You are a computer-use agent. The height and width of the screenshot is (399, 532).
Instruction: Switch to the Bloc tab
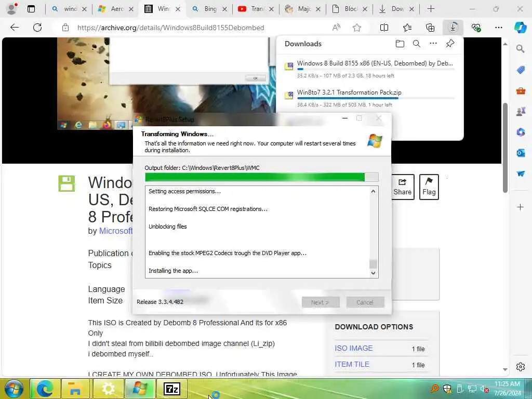tap(349, 9)
